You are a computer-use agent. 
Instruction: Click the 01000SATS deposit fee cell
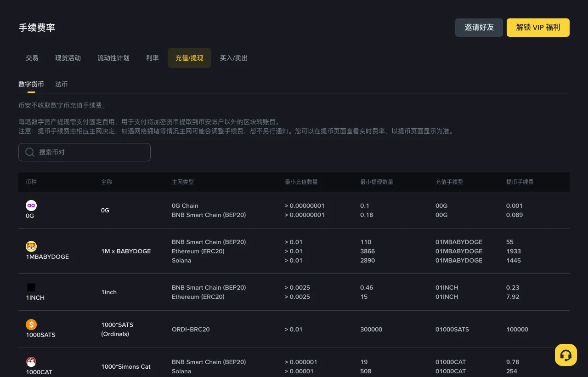point(452,329)
